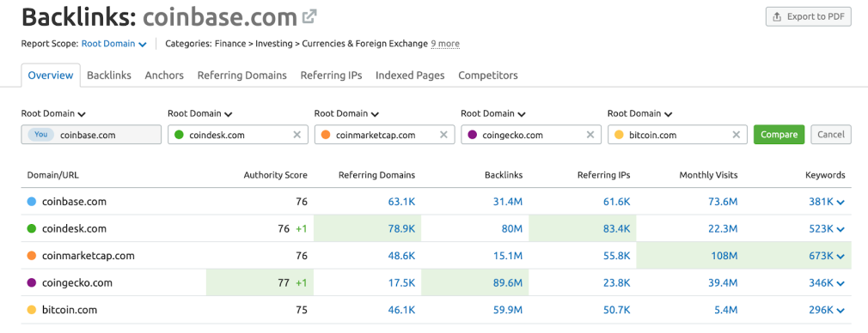The image size is (868, 333).
Task: Switch to the Backlinks tab
Action: pos(109,76)
